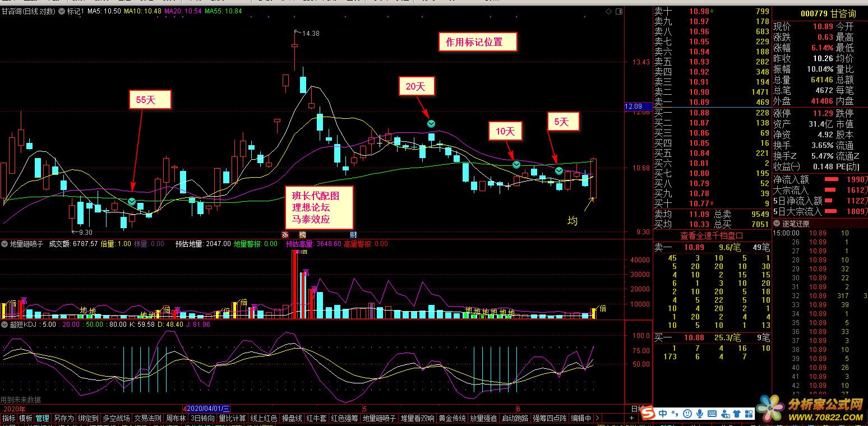
Task: Click 查看全速千档盘口 link
Action: (x=711, y=236)
